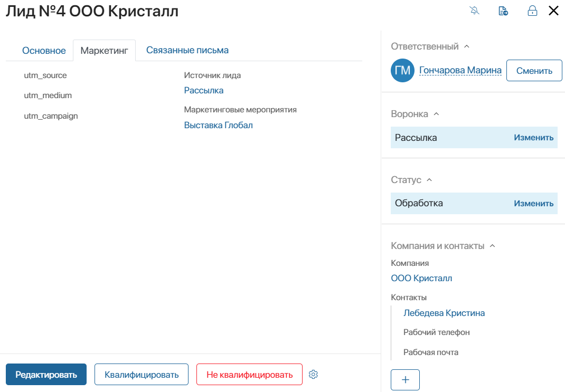This screenshot has height=392, width=565.
Task: Open button settings gear icon
Action: point(314,375)
